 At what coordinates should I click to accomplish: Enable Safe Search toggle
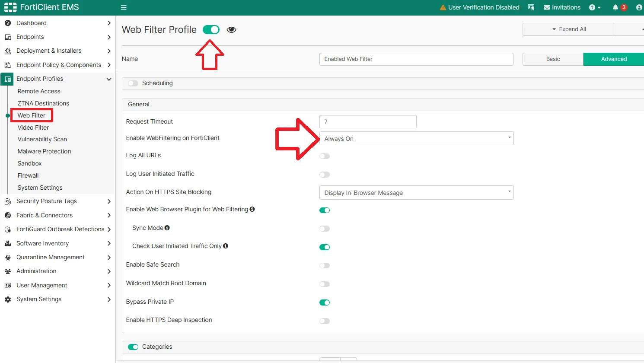pos(325,265)
